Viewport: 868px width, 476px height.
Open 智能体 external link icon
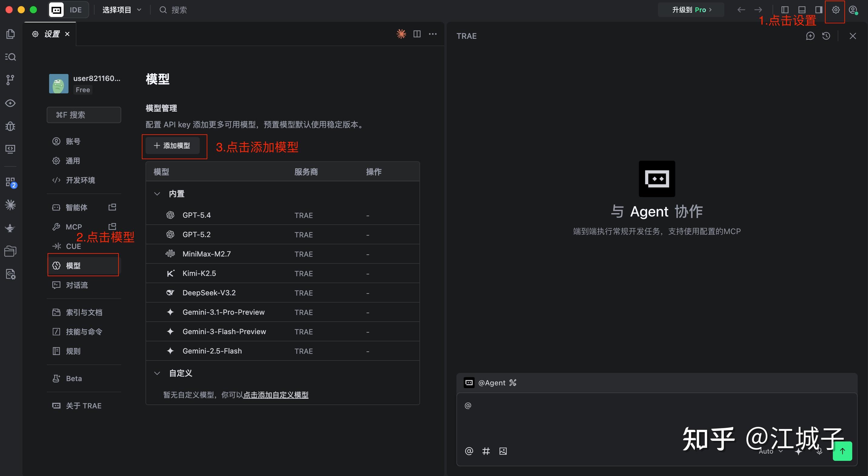[x=112, y=207]
